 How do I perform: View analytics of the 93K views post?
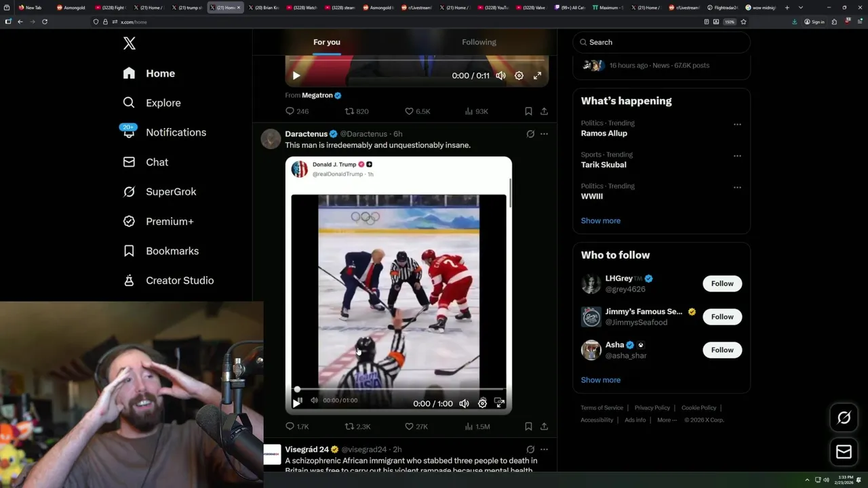(476, 111)
